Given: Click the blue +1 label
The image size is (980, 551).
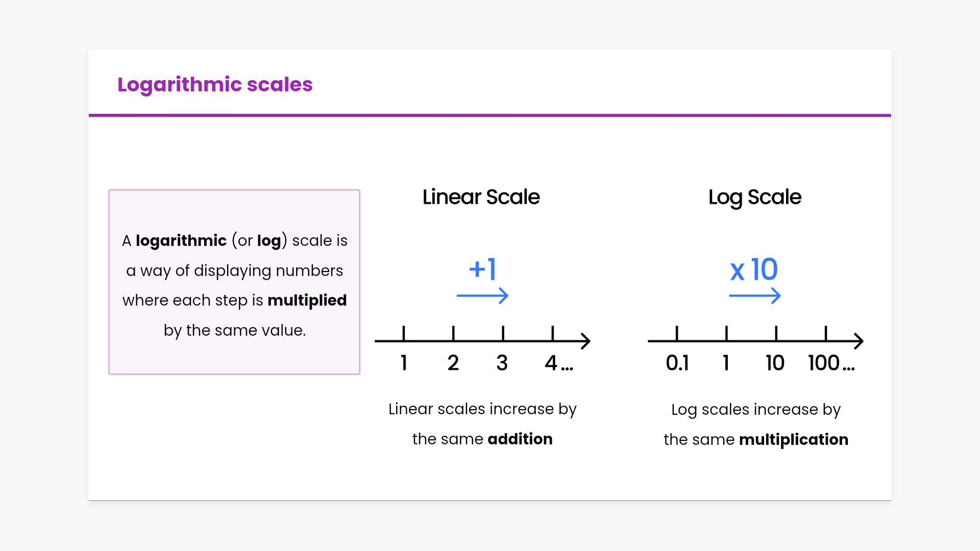Looking at the screenshot, I should (x=482, y=269).
